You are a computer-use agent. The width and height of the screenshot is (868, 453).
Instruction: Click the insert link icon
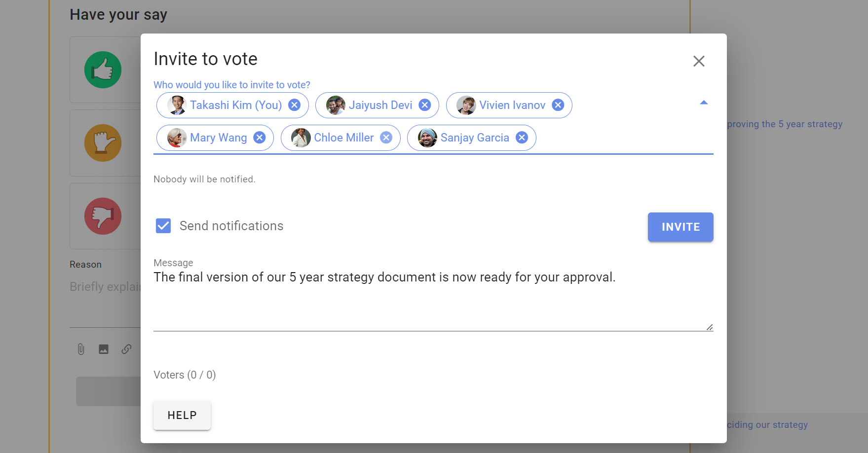(126, 349)
